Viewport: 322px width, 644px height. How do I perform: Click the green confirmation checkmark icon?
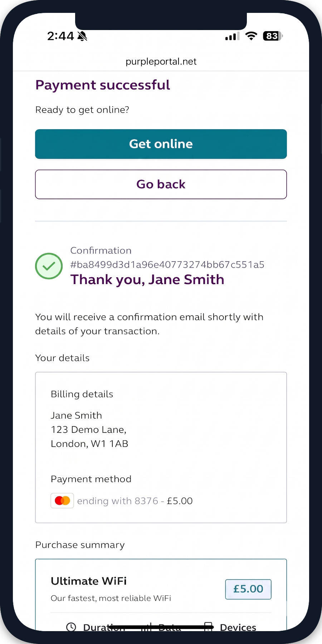click(49, 266)
